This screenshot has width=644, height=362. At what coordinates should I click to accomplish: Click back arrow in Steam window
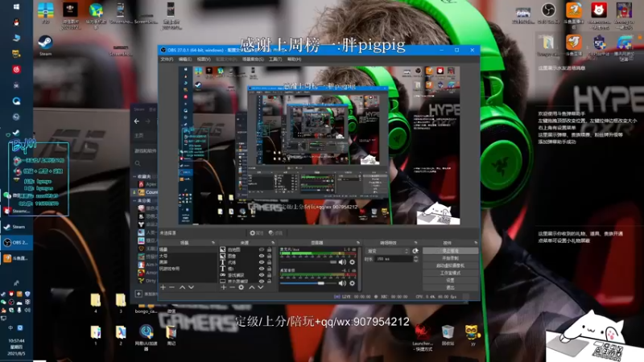(137, 121)
